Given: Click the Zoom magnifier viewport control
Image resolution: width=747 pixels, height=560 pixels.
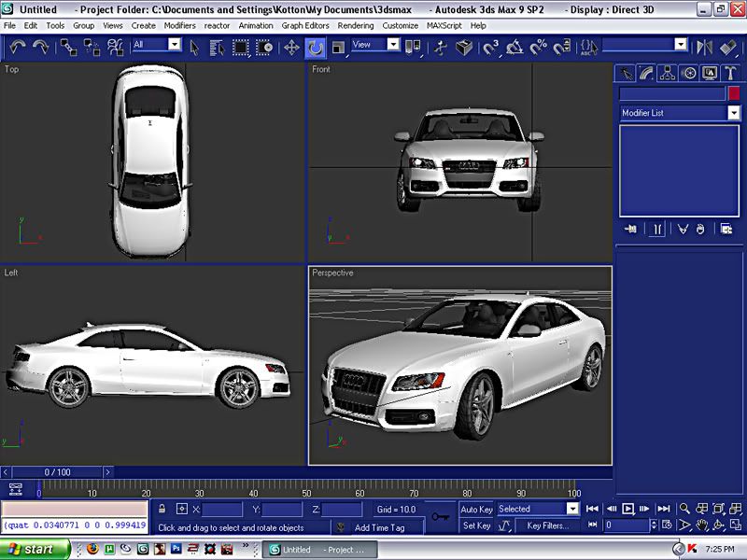Looking at the screenshot, I should tap(685, 509).
